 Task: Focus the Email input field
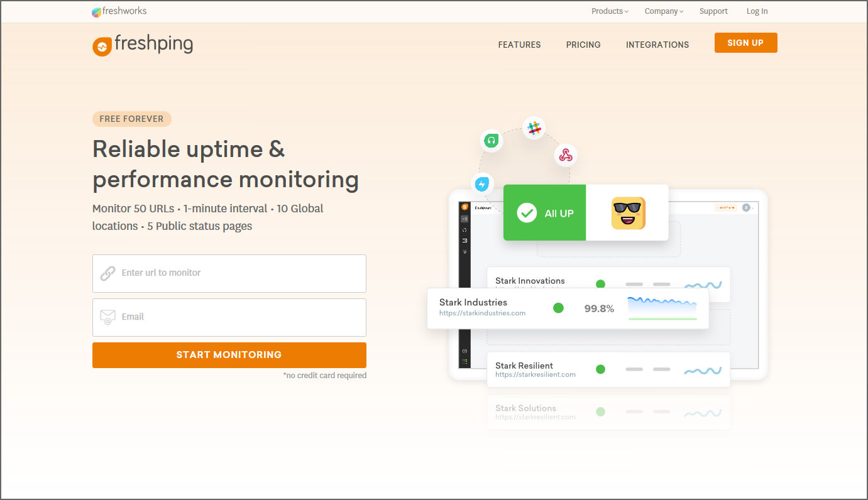pos(229,317)
